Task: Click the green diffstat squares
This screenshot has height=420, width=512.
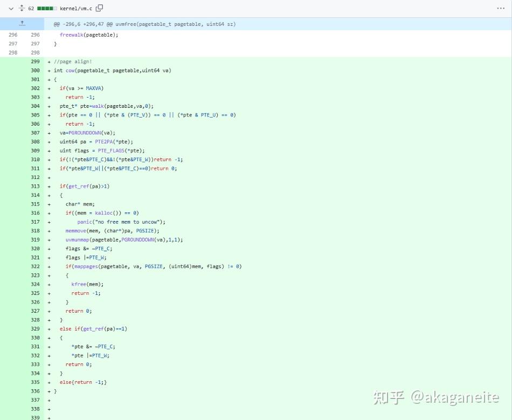Action: click(50, 8)
